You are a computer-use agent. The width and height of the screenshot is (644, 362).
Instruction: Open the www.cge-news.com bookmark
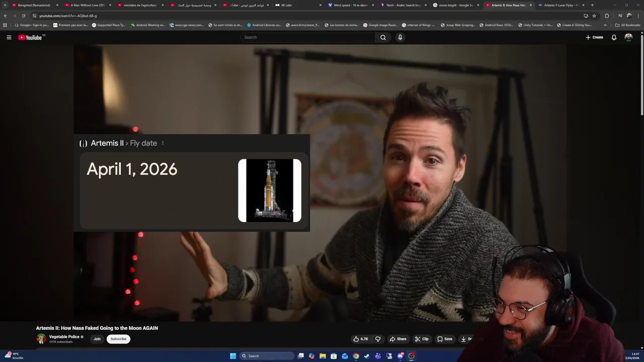(187, 25)
